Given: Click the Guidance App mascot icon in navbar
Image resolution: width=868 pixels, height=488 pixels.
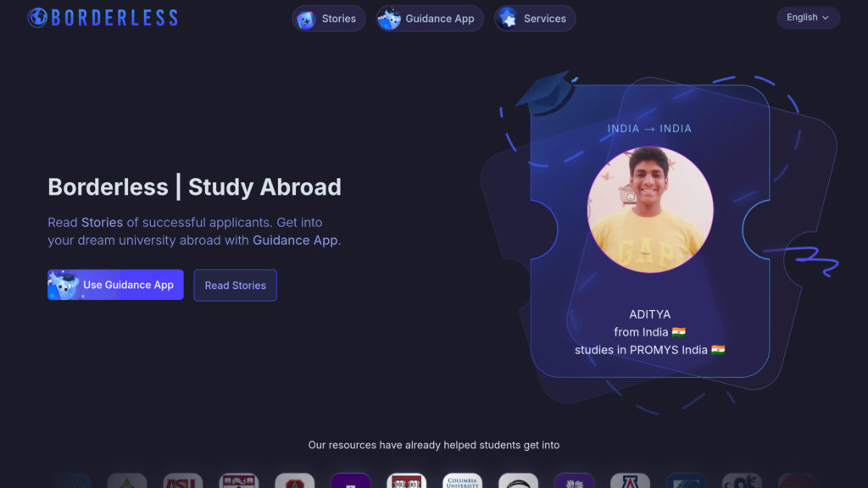Looking at the screenshot, I should tap(390, 19).
